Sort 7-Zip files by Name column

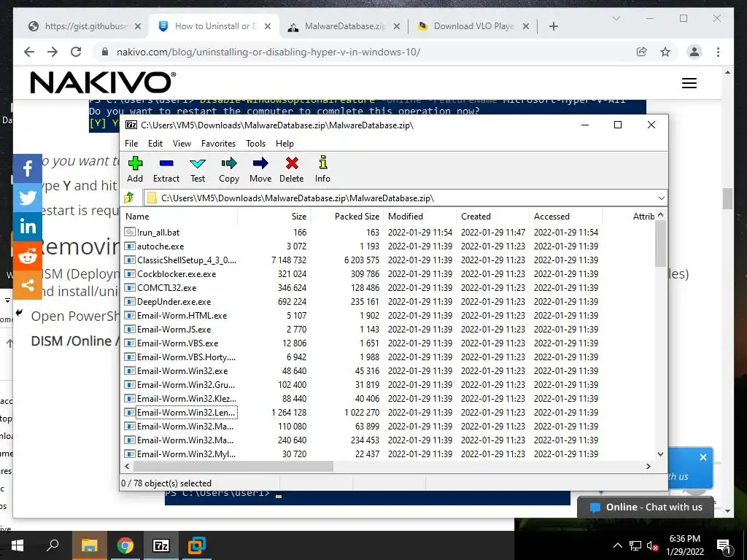click(179, 216)
